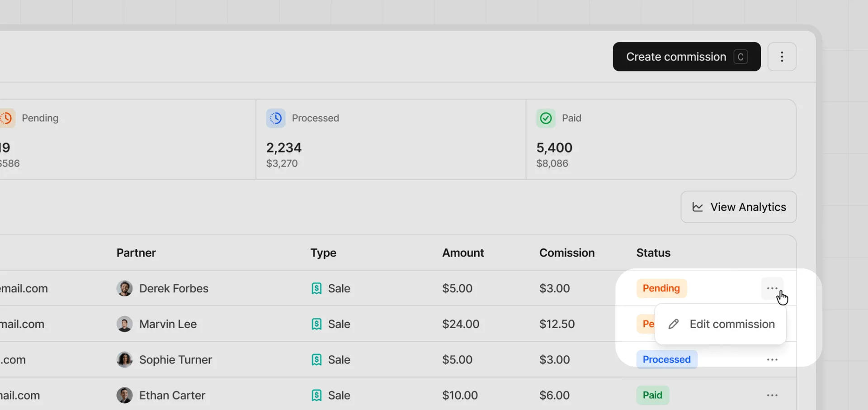Click the Paid status badge
This screenshot has height=410, width=868.
(x=653, y=395)
